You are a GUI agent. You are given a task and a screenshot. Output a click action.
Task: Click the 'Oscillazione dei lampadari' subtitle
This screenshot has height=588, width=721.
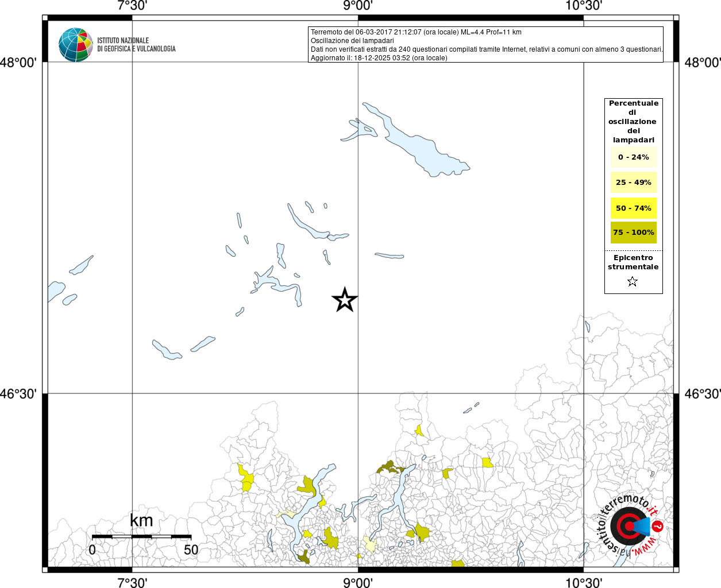pos(352,41)
